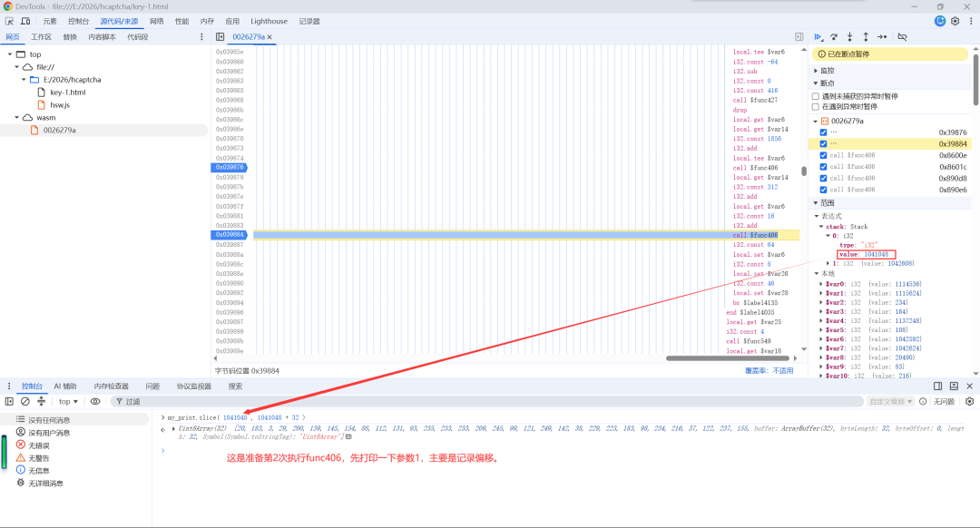This screenshot has height=528, width=980.
Task: Resume script execution in the debugger
Action: pos(818,37)
